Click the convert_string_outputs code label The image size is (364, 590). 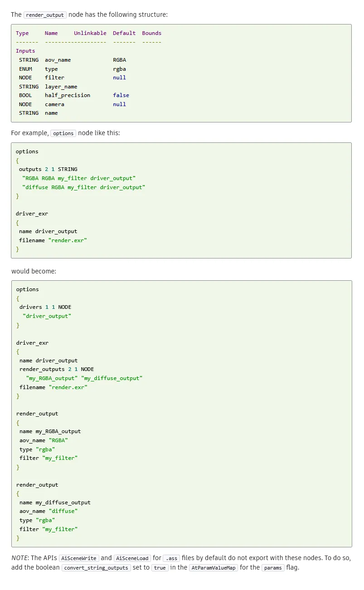click(96, 568)
